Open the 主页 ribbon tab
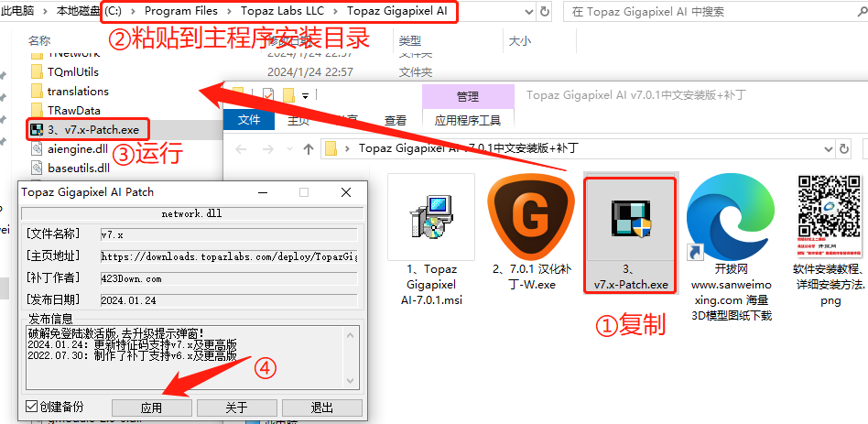The height and width of the screenshot is (424, 868). pyautogui.click(x=298, y=120)
